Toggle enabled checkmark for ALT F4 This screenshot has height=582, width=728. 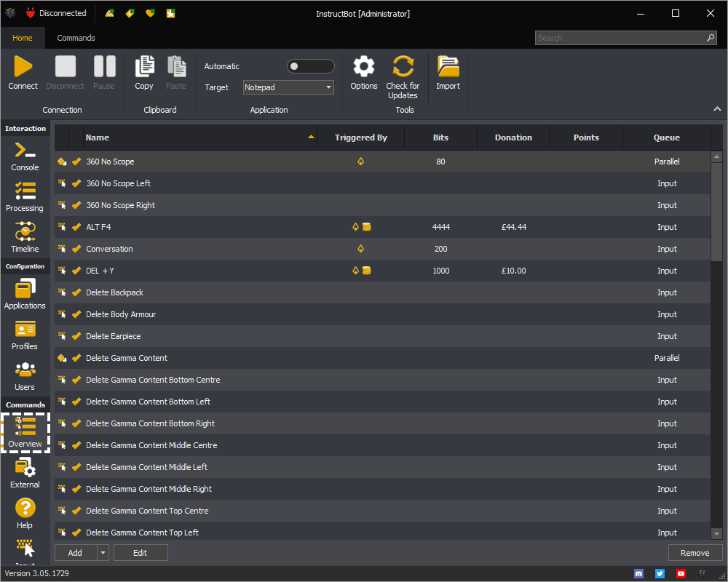76,227
